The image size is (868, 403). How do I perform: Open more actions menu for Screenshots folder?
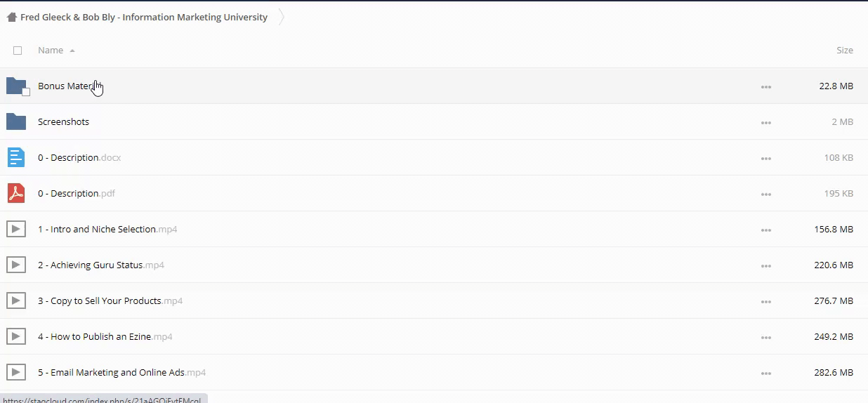pyautogui.click(x=765, y=122)
